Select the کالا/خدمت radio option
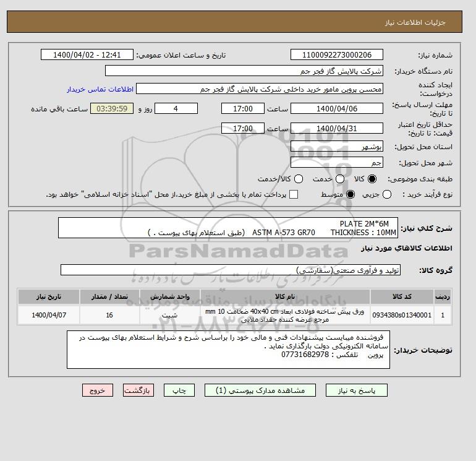 pos(299,179)
